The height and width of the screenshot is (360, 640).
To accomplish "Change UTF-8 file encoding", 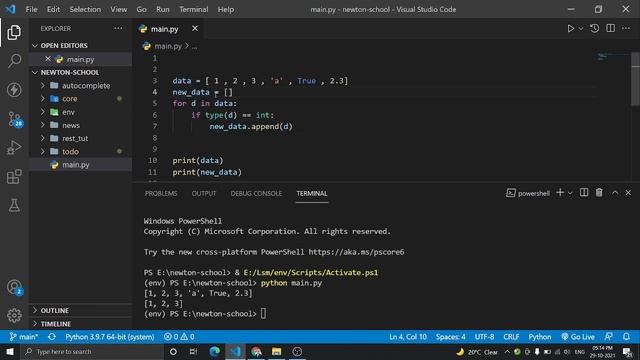I will pos(484,337).
